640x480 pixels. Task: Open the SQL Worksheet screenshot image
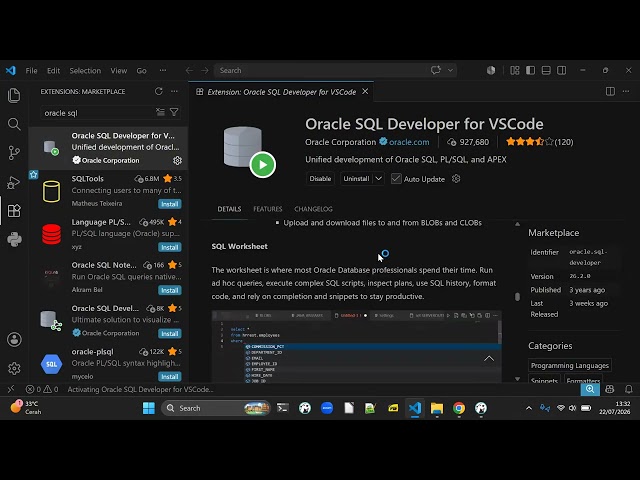356,347
